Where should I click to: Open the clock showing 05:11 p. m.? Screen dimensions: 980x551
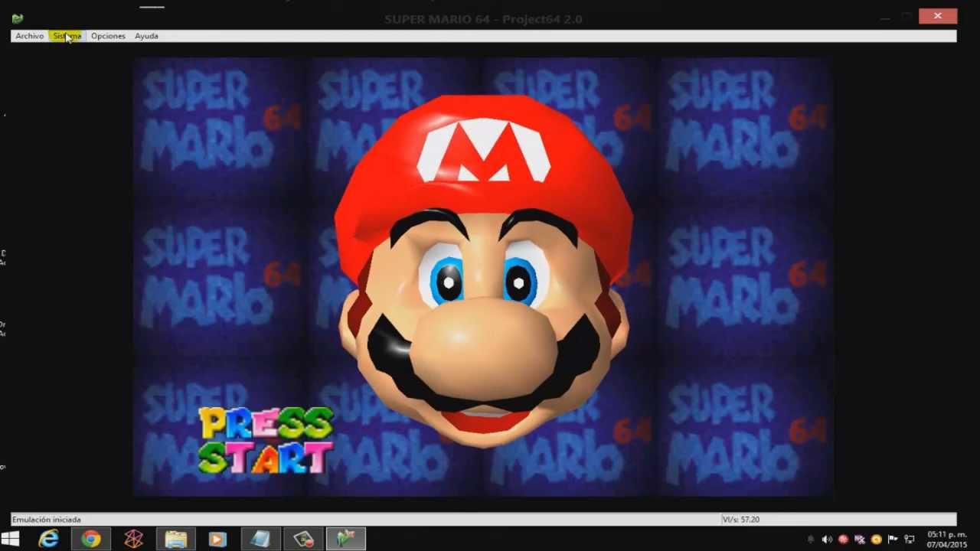coord(947,540)
